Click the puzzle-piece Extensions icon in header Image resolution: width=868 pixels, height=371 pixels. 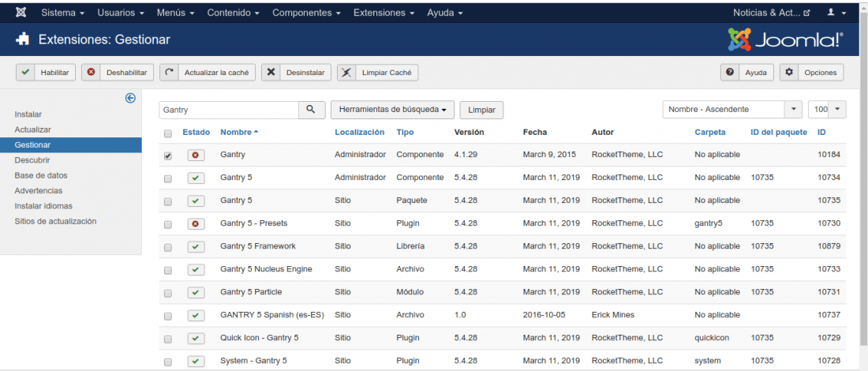tap(23, 39)
